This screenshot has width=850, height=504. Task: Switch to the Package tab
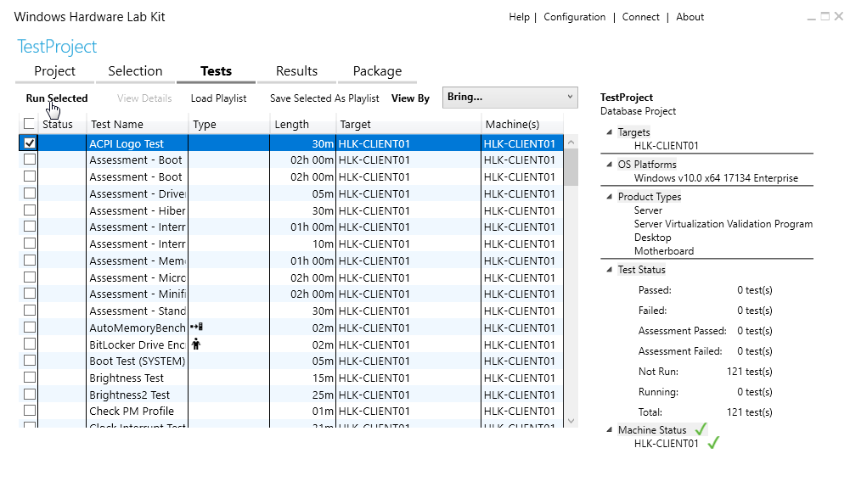[x=377, y=71]
